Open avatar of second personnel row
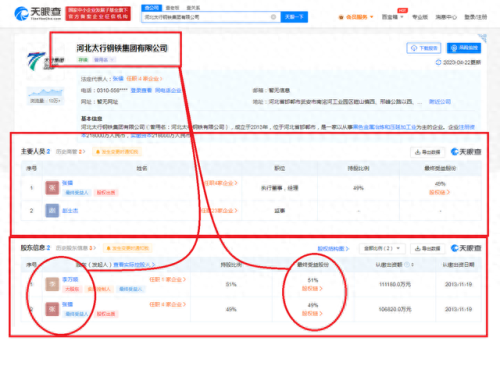500x366 pixels. pyautogui.click(x=52, y=211)
